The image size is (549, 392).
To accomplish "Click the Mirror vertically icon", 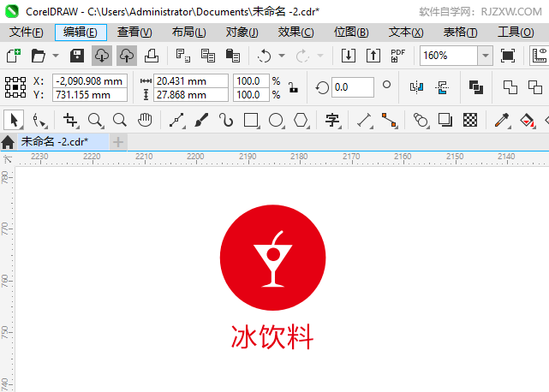I will click(442, 87).
